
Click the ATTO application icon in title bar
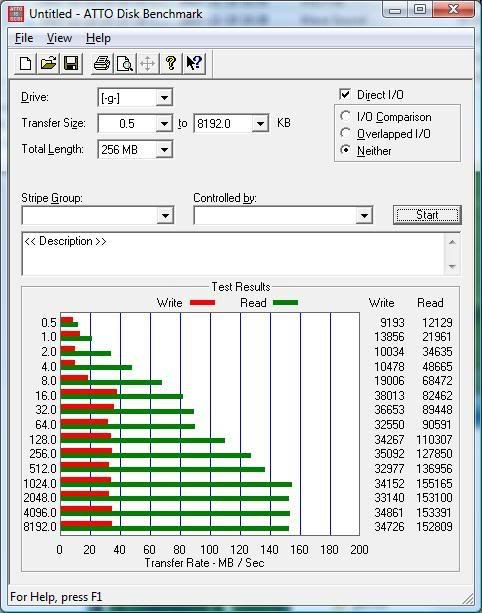[16, 14]
